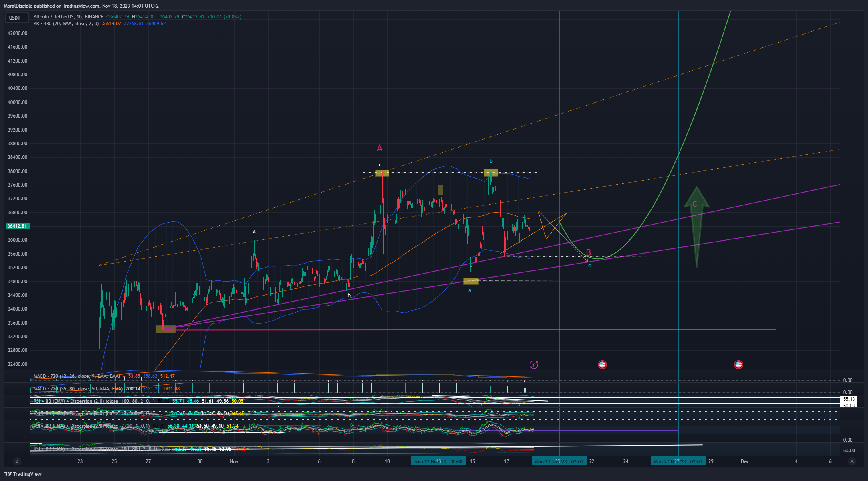Screen dimensions: 868x481
Task: Click BB upper value 37768.61 in legend
Action: [x=134, y=24]
